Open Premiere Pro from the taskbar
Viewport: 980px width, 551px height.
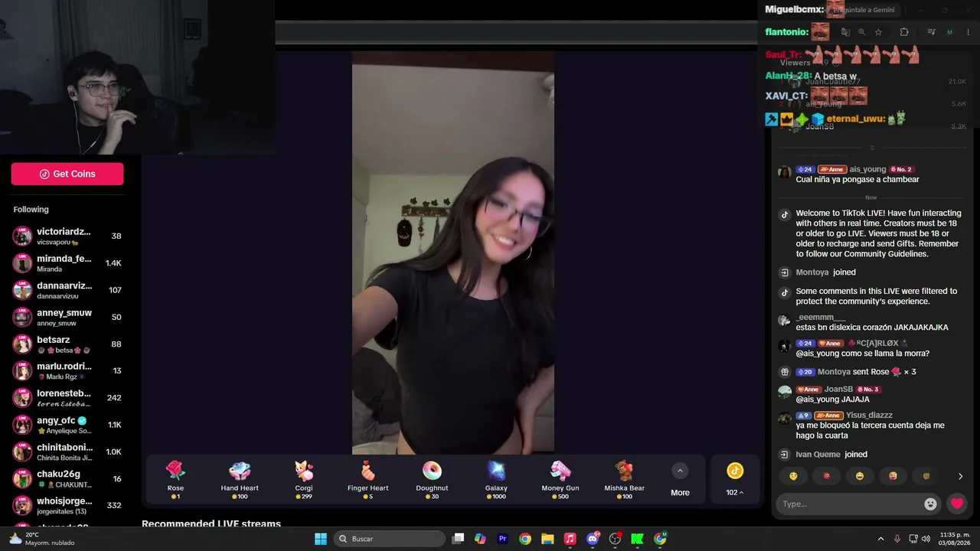point(503,539)
